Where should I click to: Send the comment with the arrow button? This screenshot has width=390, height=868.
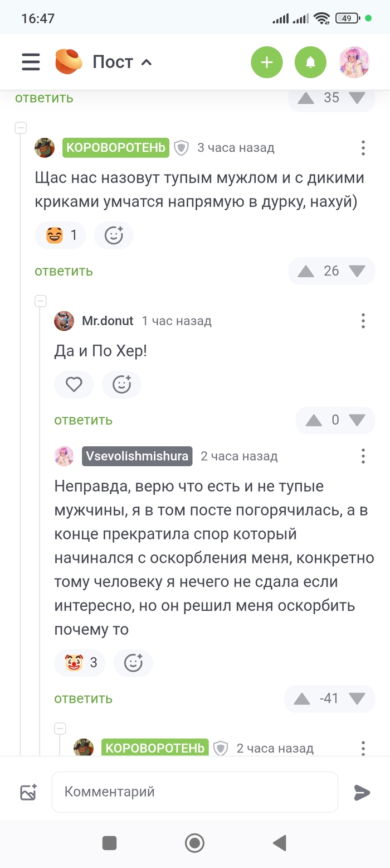click(362, 792)
